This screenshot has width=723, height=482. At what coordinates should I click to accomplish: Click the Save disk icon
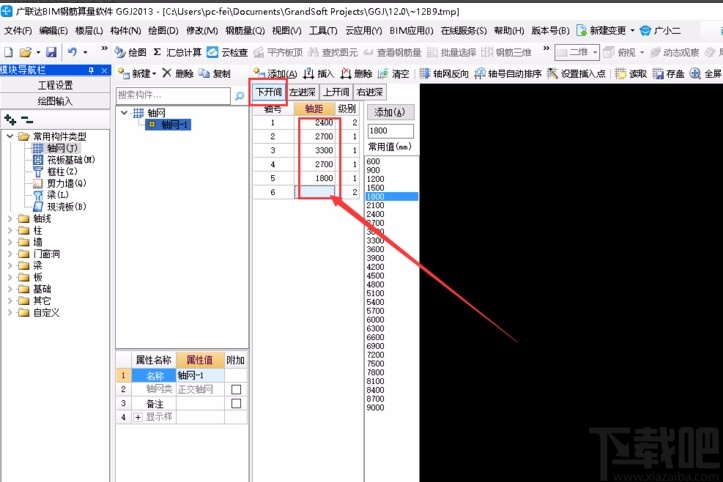51,52
